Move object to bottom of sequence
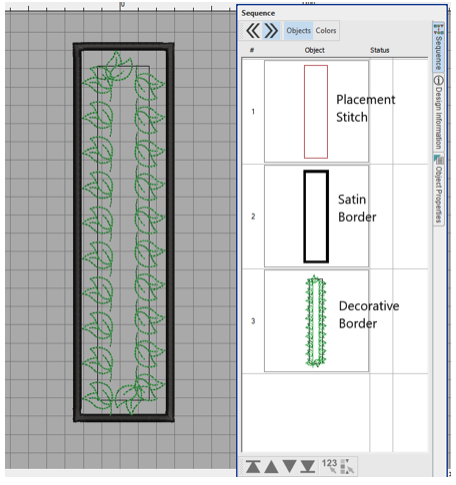This screenshot has height=485, width=456. coord(307,466)
